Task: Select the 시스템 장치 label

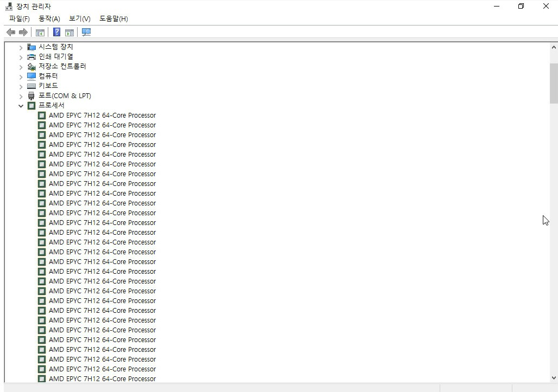Action: [56, 47]
